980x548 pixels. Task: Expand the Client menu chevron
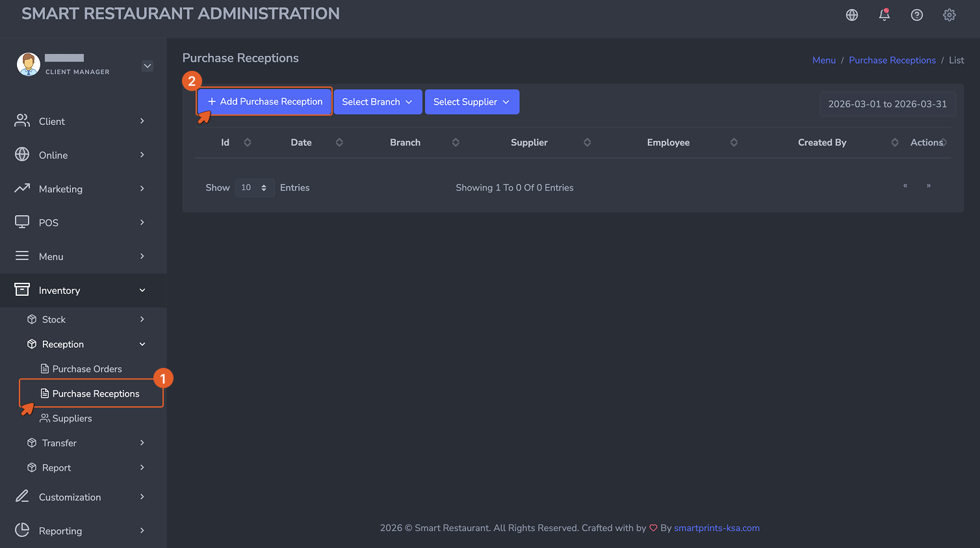(x=142, y=121)
